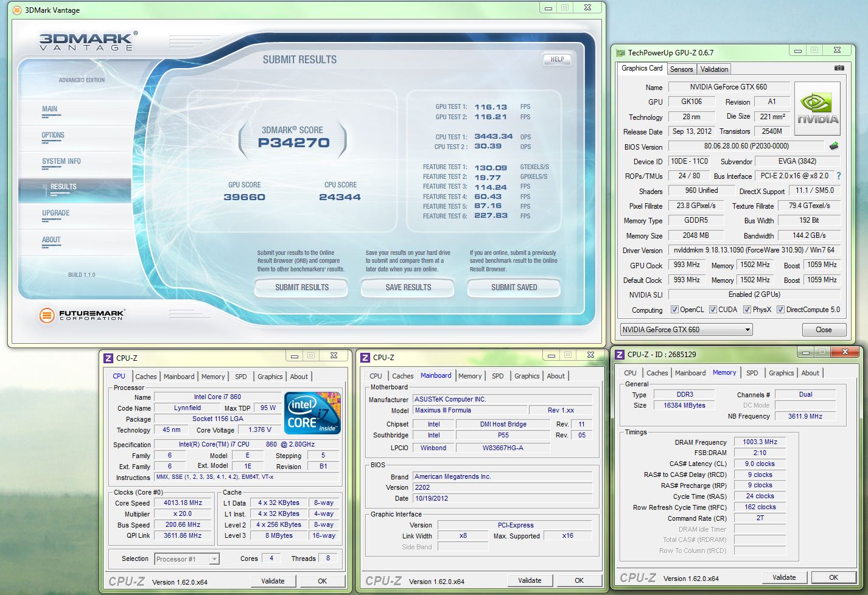This screenshot has height=595, width=868.
Task: Click the BIOS save chip icon
Action: pyautogui.click(x=834, y=146)
